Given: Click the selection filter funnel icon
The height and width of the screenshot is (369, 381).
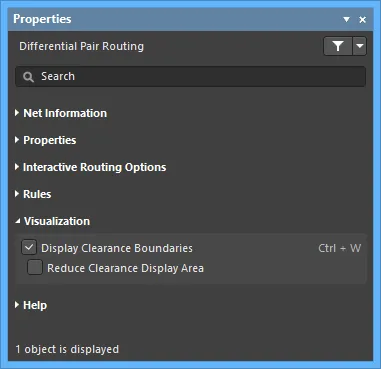Looking at the screenshot, I should coord(338,46).
